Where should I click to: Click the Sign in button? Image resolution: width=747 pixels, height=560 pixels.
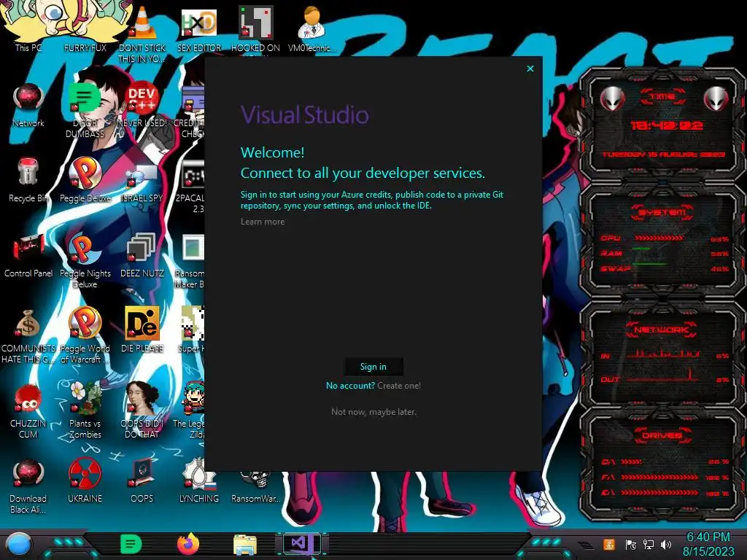373,367
